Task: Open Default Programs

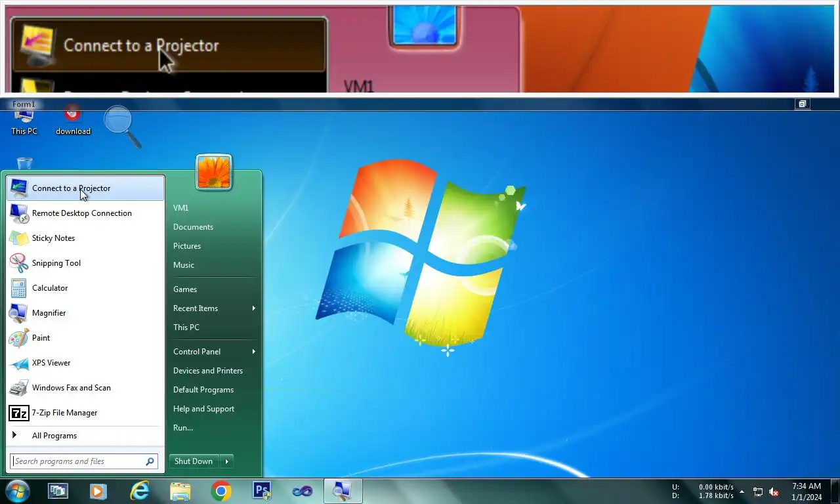Action: (x=203, y=390)
